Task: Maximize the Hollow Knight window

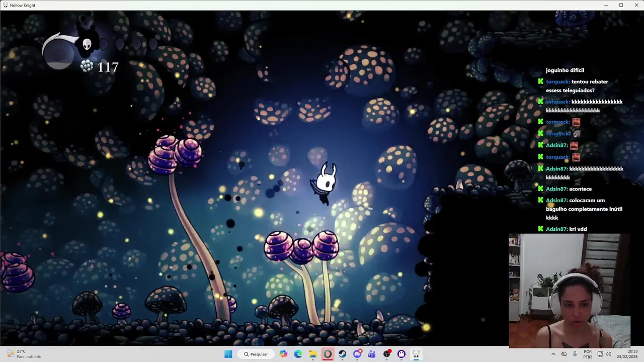Action: [x=621, y=5]
